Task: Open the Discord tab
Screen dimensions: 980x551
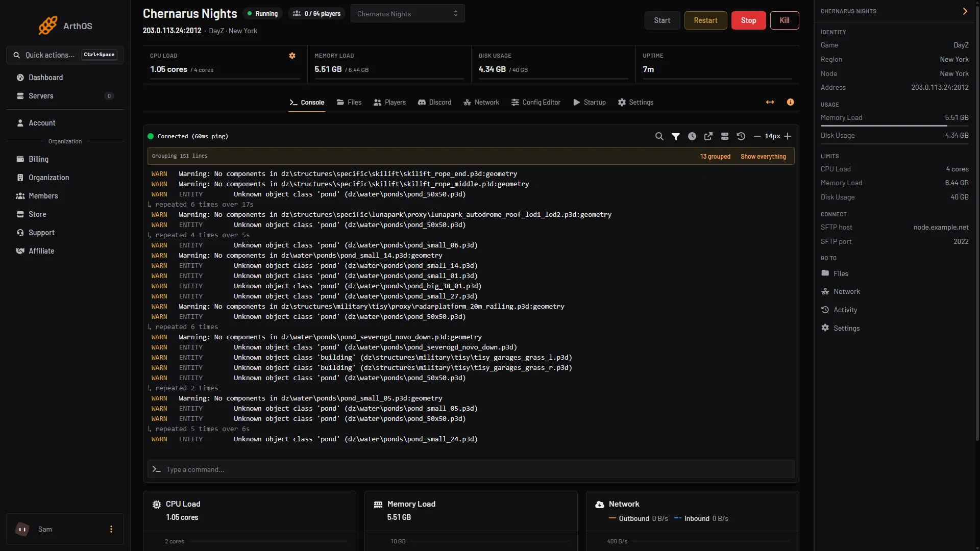Action: click(x=434, y=103)
